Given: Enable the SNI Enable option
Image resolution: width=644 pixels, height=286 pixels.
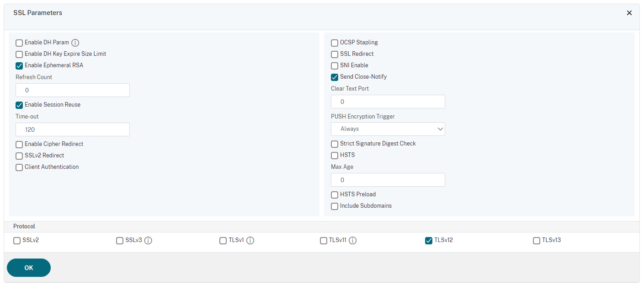Looking at the screenshot, I should point(335,66).
